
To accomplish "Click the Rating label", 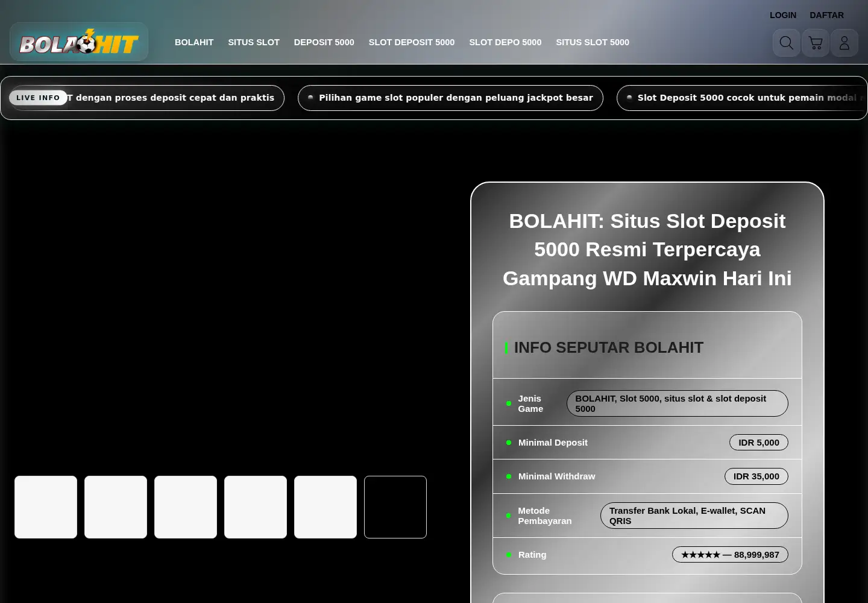I will [532, 555].
